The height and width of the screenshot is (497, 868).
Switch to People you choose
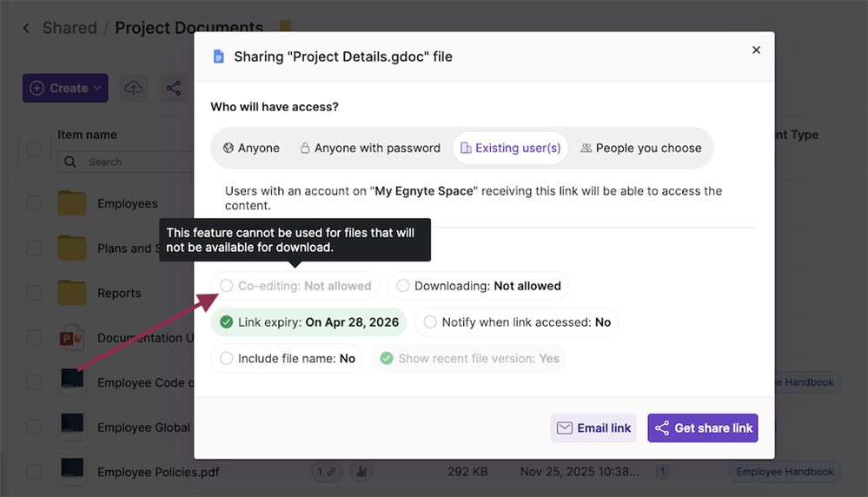[641, 148]
